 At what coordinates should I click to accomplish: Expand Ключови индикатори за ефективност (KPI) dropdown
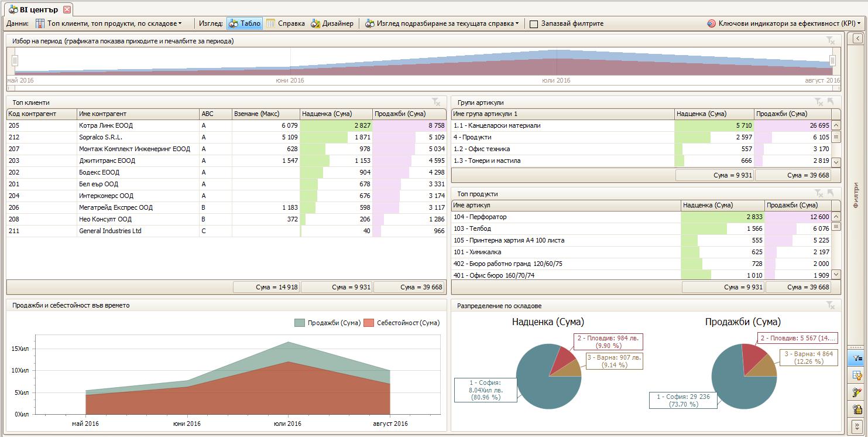784,23
